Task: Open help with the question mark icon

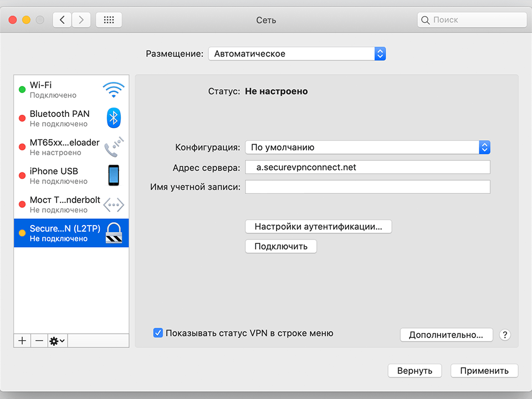Action: click(504, 335)
